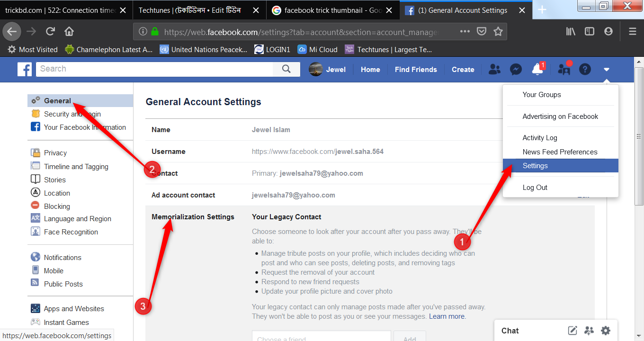Viewport: 644px width, 341px height.
Task: Select News Feed Preferences menu item
Action: pos(561,152)
